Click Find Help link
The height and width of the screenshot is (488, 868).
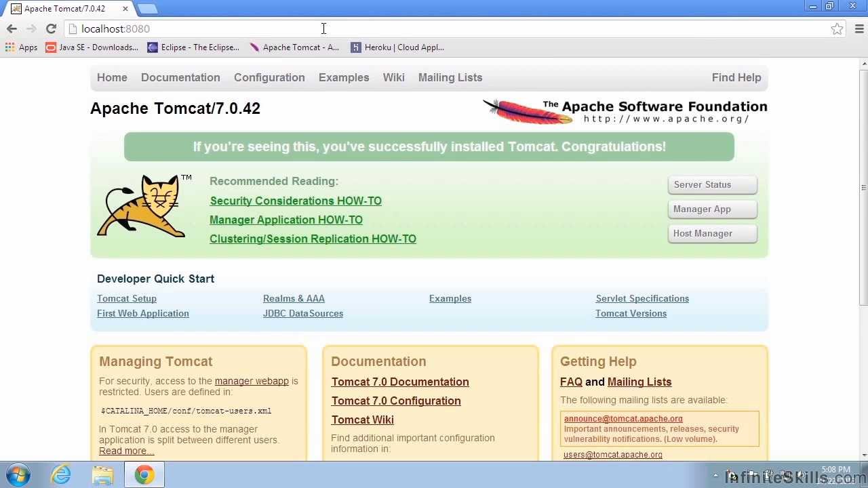pos(736,77)
